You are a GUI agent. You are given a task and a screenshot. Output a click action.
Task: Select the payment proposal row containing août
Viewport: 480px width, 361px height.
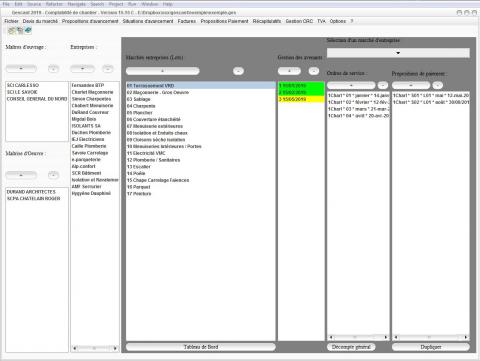431,102
